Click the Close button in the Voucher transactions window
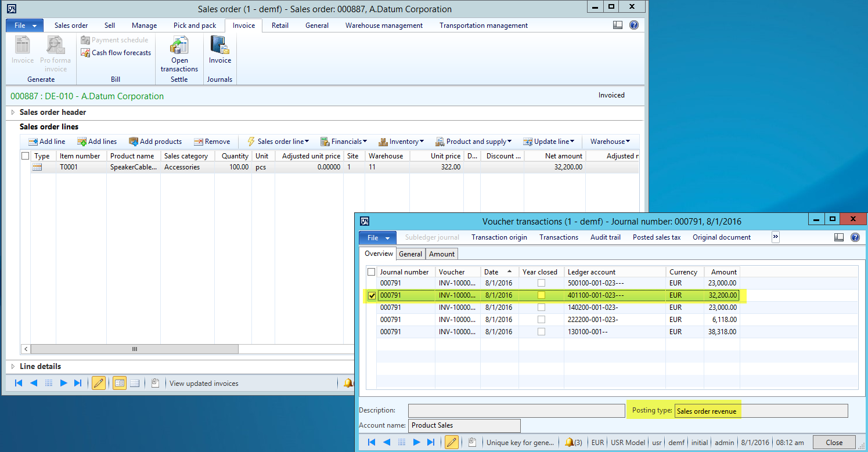868x452 pixels. pos(834,442)
